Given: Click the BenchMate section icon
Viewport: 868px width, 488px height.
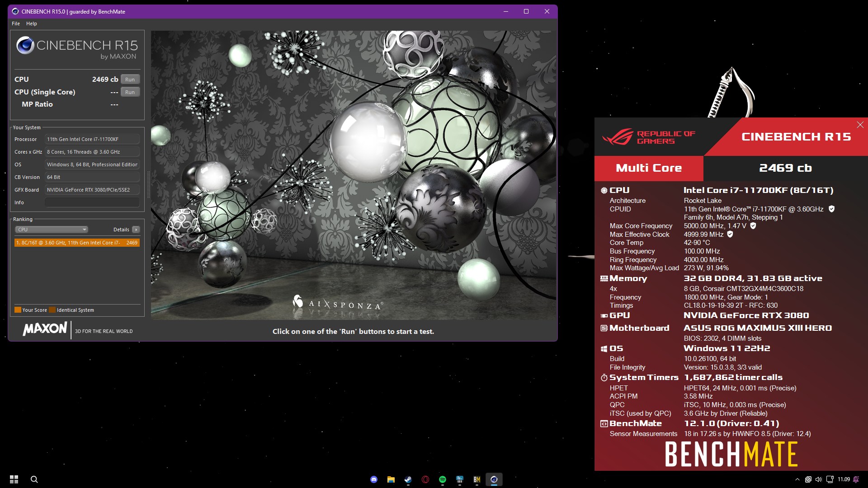Looking at the screenshot, I should tap(604, 424).
